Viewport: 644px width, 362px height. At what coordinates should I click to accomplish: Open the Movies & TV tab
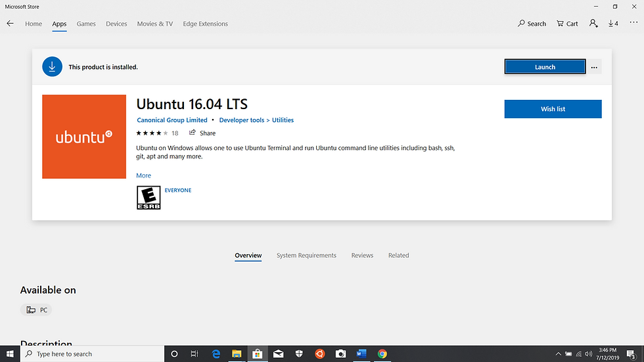coord(155,24)
